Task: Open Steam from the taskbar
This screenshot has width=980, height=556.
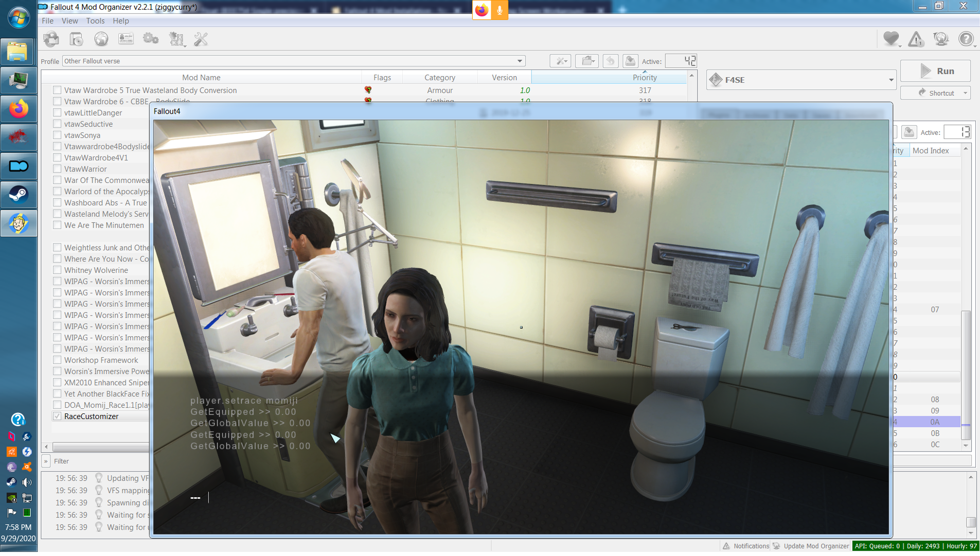Action: [19, 195]
